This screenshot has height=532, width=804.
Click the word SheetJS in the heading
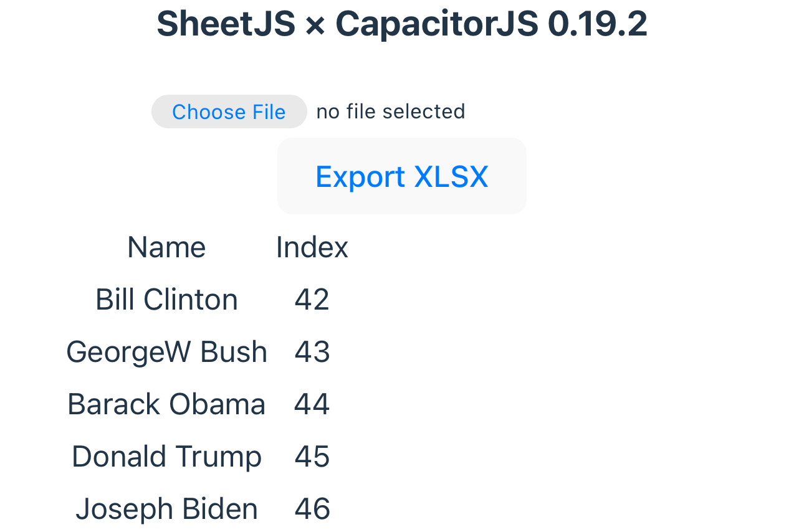point(226,24)
